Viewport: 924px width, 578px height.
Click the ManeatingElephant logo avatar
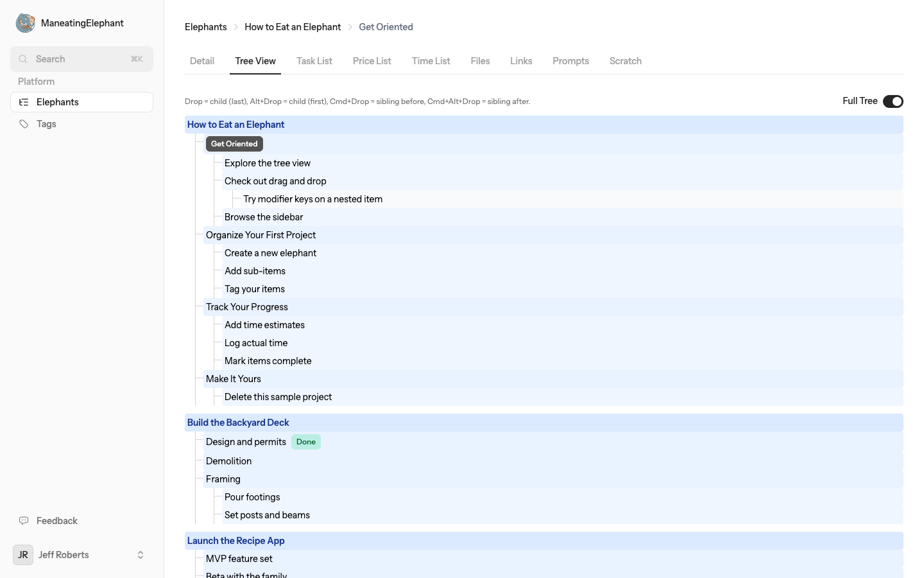25,23
